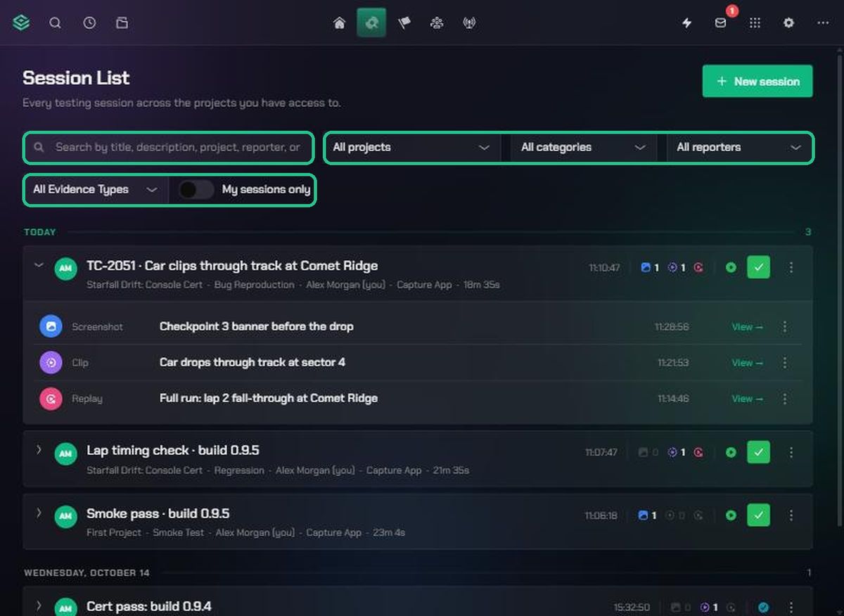Open kebab menu for Checkpoint 3 banner evidence
Image resolution: width=844 pixels, height=616 pixels.
[785, 326]
